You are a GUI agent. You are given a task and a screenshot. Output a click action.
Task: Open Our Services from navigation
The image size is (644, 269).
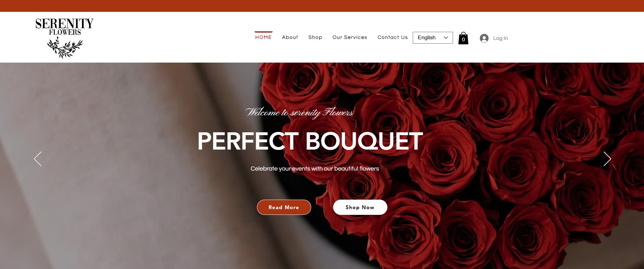[350, 37]
